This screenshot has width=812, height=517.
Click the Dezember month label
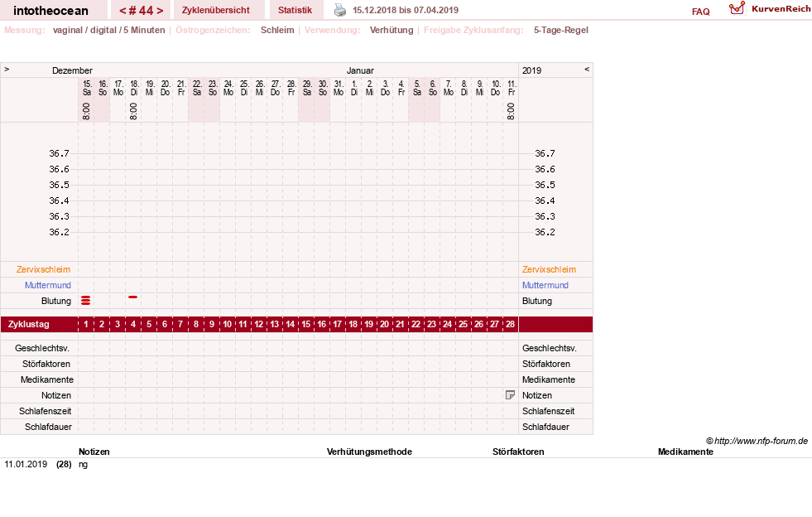[x=72, y=70]
